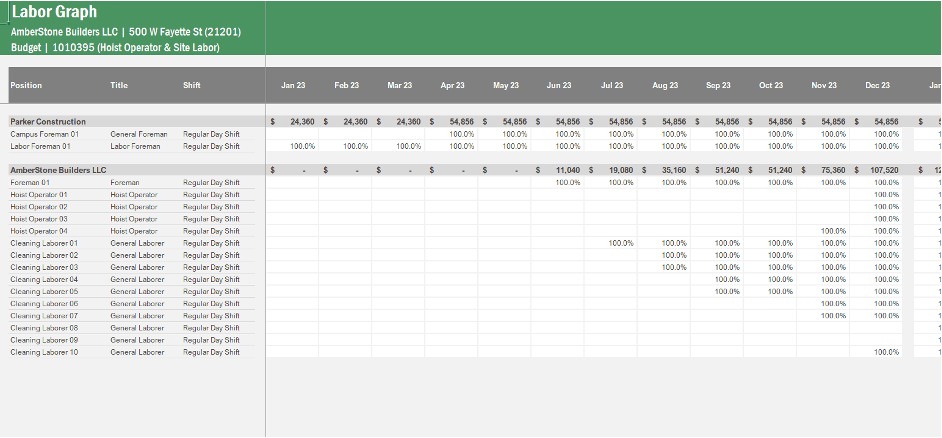
Task: Select the Jul 23 month header
Action: [612, 85]
